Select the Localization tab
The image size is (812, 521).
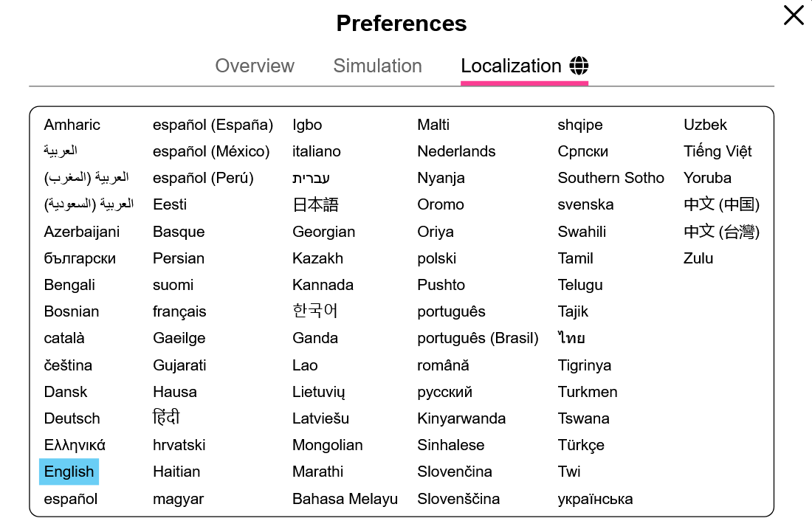coord(525,66)
